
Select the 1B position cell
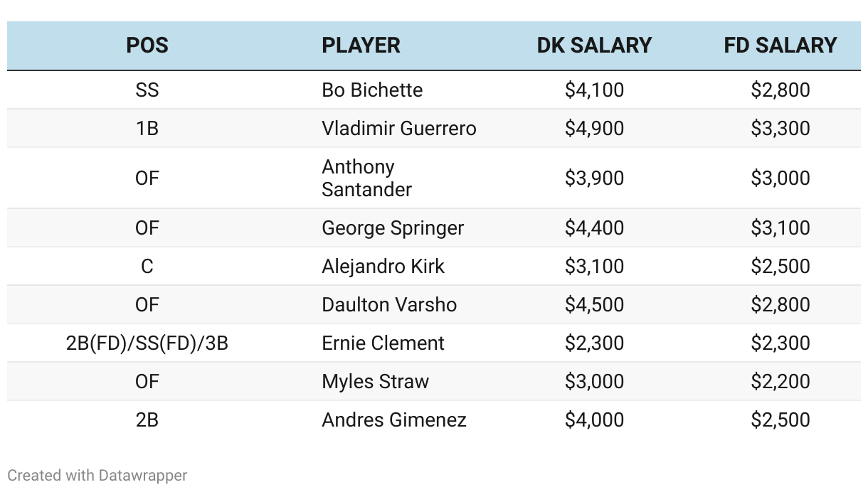point(147,129)
